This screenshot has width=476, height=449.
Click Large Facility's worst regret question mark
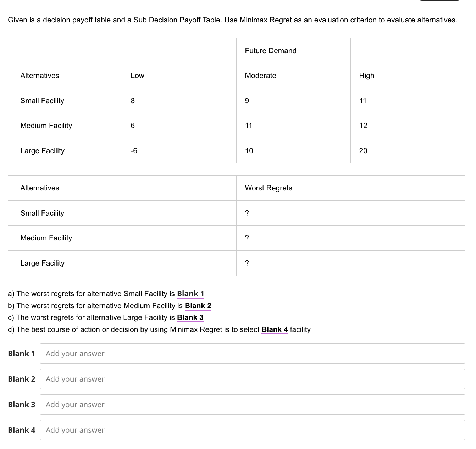point(247,263)
